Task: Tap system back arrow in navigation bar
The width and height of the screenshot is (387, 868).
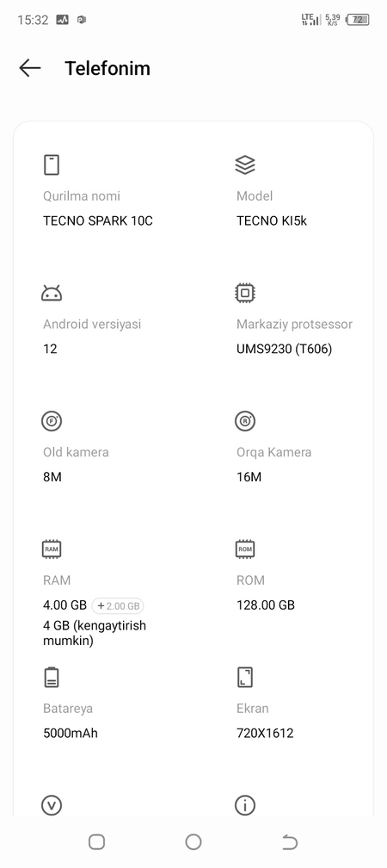Action: [290, 842]
